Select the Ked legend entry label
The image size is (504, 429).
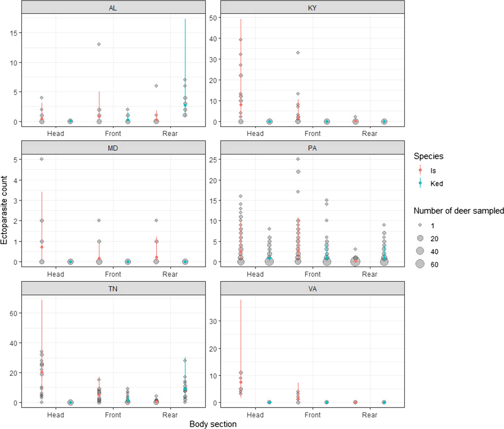(x=437, y=183)
